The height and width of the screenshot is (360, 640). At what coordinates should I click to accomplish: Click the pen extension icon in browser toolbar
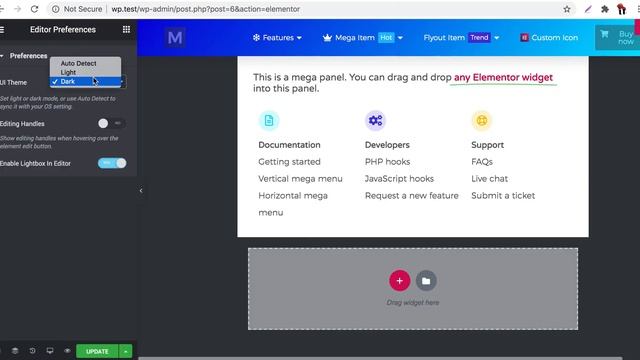tap(588, 9)
